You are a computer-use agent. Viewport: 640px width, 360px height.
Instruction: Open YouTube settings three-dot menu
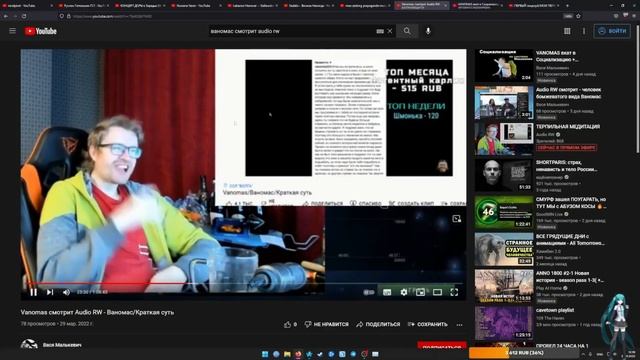pos(584,31)
